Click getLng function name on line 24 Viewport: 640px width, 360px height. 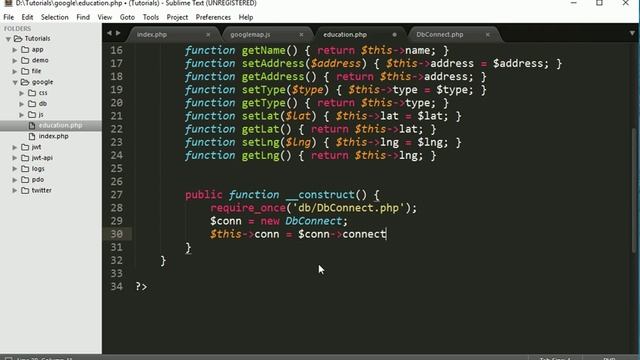[260, 156]
